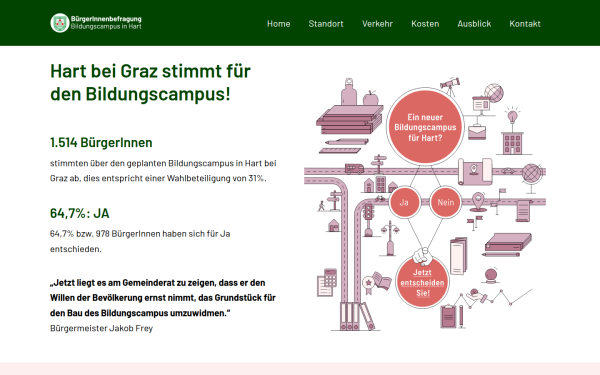Click the stacked books icon
This screenshot has height=375, width=600.
pyautogui.click(x=349, y=120)
